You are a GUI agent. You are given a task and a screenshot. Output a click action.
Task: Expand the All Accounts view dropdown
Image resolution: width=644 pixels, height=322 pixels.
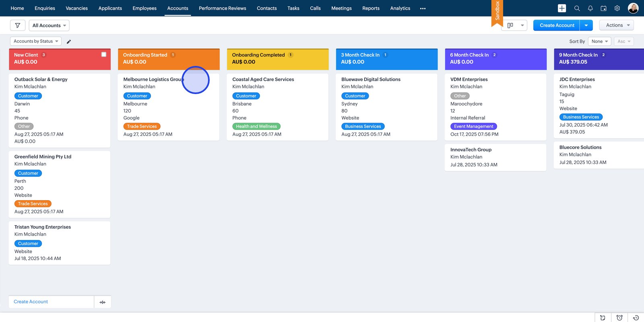point(49,25)
